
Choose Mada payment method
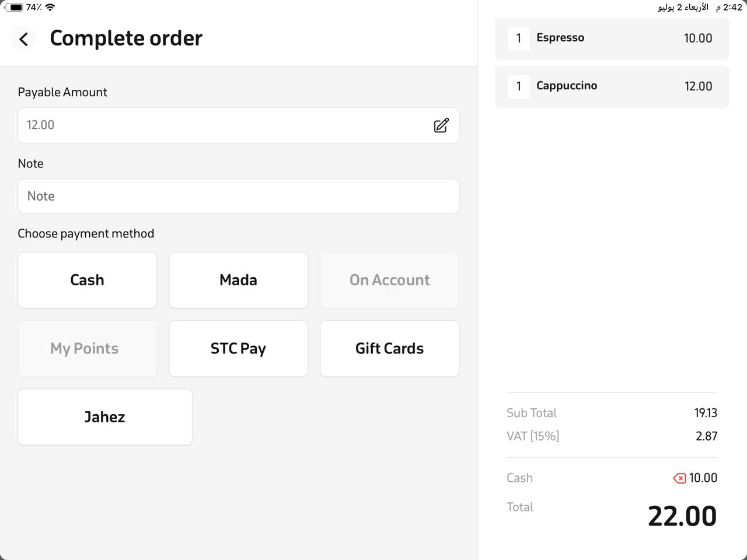pos(238,280)
